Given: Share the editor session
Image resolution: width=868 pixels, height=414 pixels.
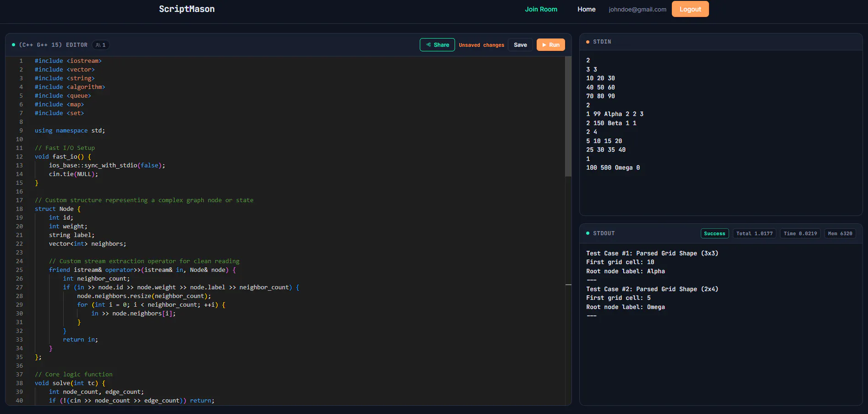Looking at the screenshot, I should 437,45.
